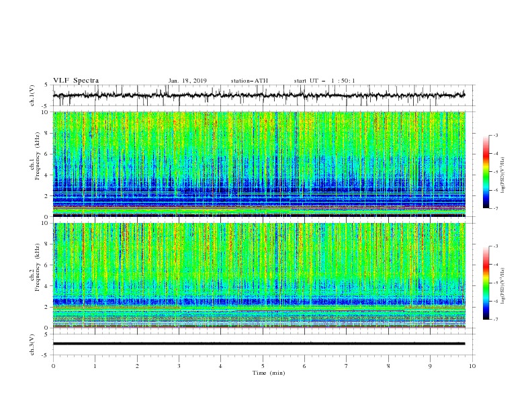This screenshot has height=411, width=532.
Task: Click the ch.2 "Frequency (kHz)" axis label
Action: point(37,267)
